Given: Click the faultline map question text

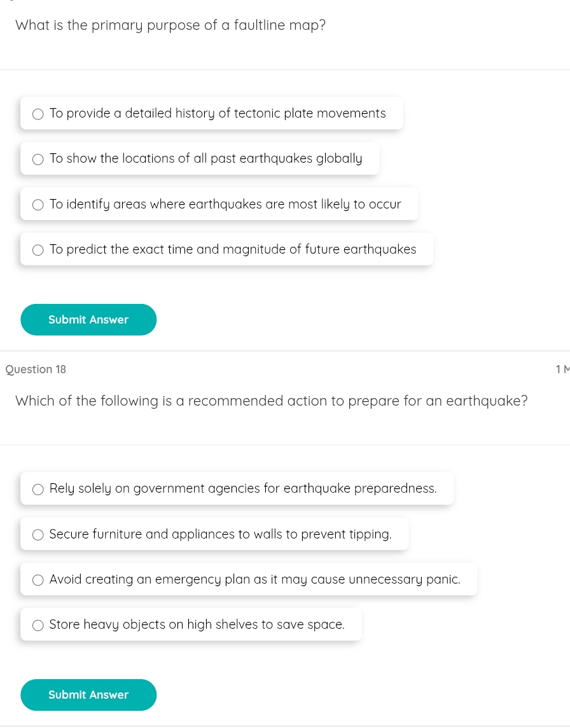Looking at the screenshot, I should 170,25.
